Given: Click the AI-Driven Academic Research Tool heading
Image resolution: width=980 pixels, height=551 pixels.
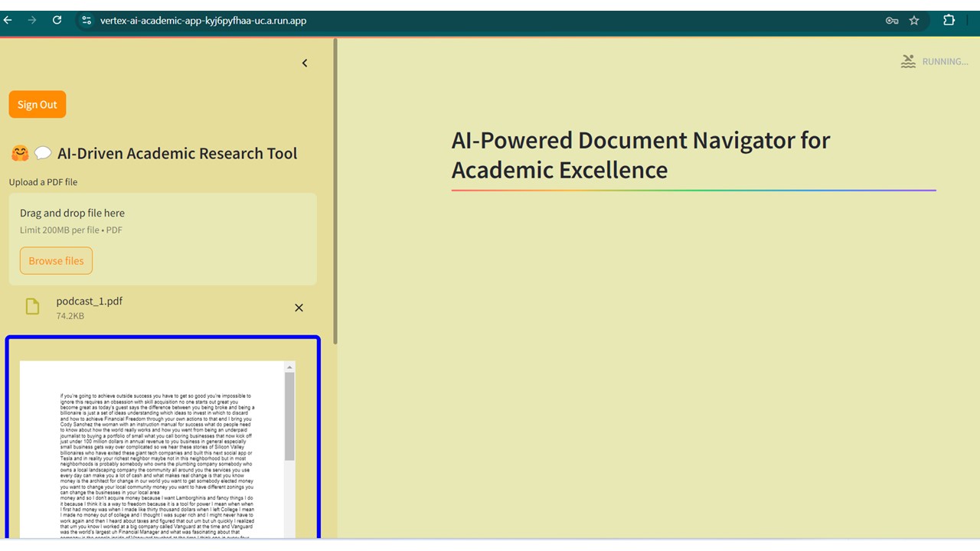Looking at the screenshot, I should click(177, 153).
